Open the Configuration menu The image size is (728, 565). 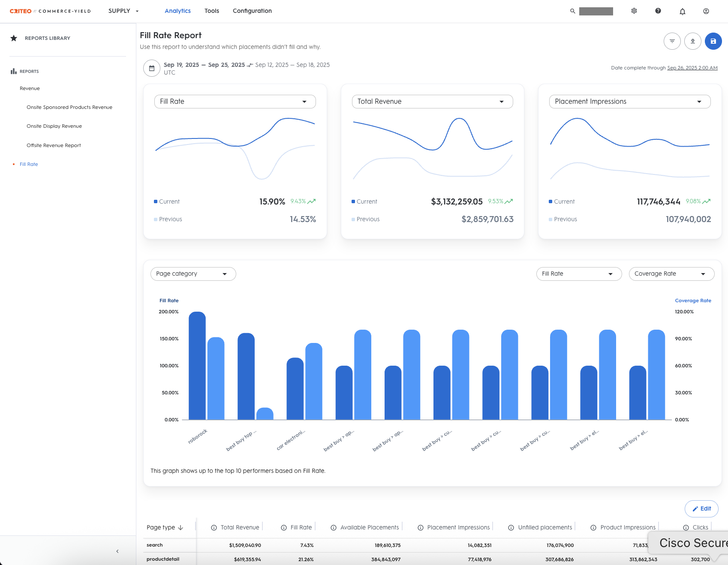tap(252, 11)
